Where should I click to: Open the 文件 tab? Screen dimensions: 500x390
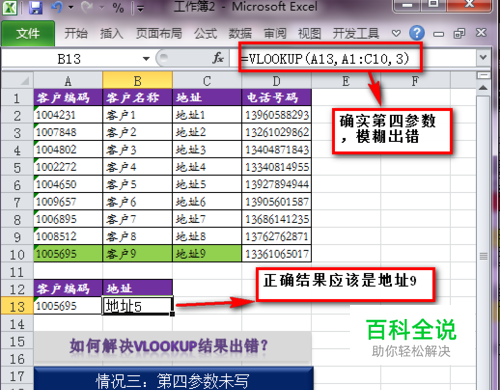click(x=28, y=33)
